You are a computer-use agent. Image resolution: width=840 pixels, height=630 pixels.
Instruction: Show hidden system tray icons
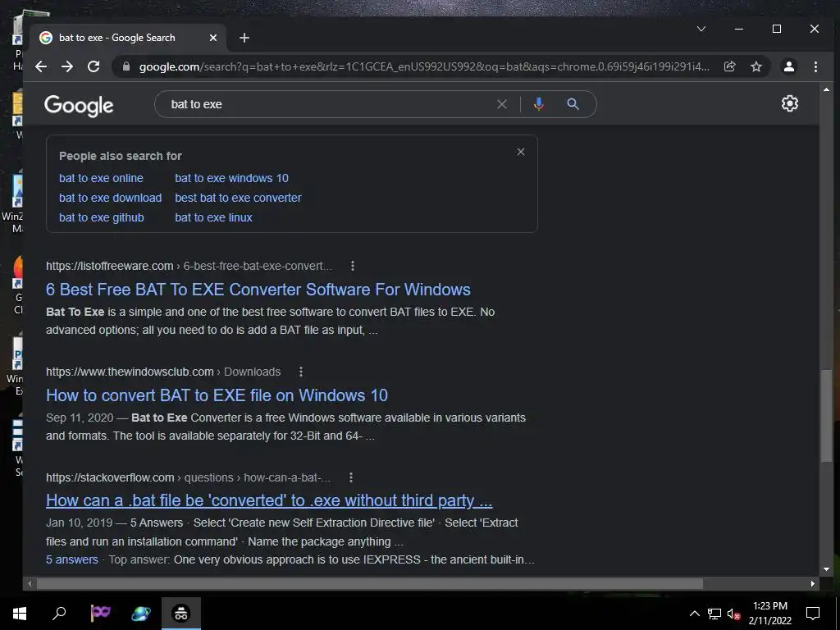694,614
